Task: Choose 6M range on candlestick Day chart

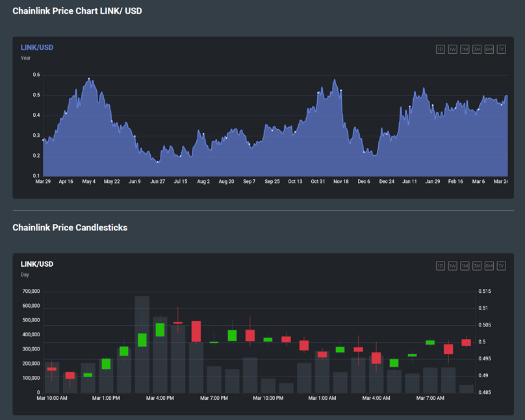Action: tap(489, 266)
